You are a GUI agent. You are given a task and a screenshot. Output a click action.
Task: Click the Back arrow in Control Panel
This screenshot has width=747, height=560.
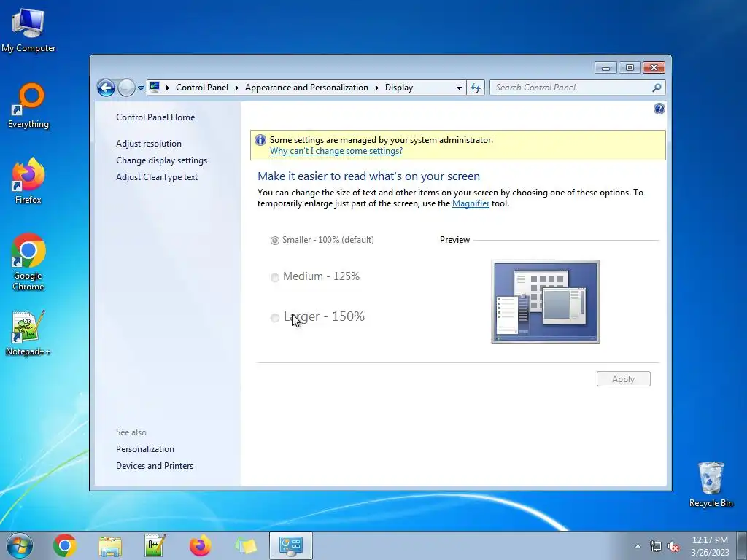point(106,87)
